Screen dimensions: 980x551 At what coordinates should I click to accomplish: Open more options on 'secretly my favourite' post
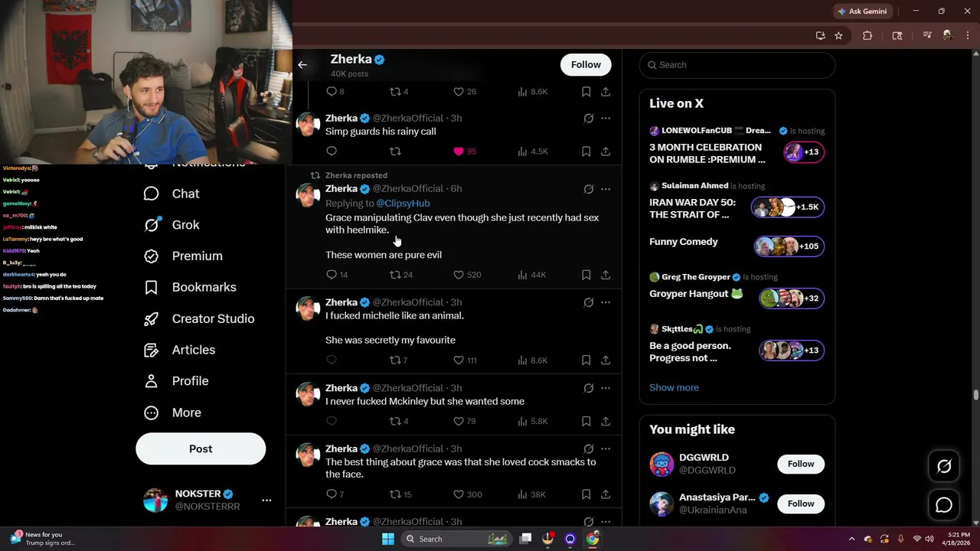606,302
